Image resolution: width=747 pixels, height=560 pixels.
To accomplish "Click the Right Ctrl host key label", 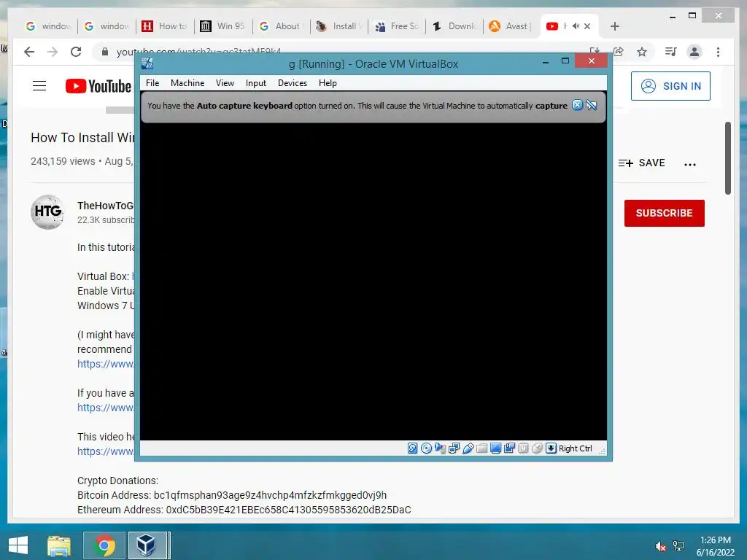I will (575, 448).
